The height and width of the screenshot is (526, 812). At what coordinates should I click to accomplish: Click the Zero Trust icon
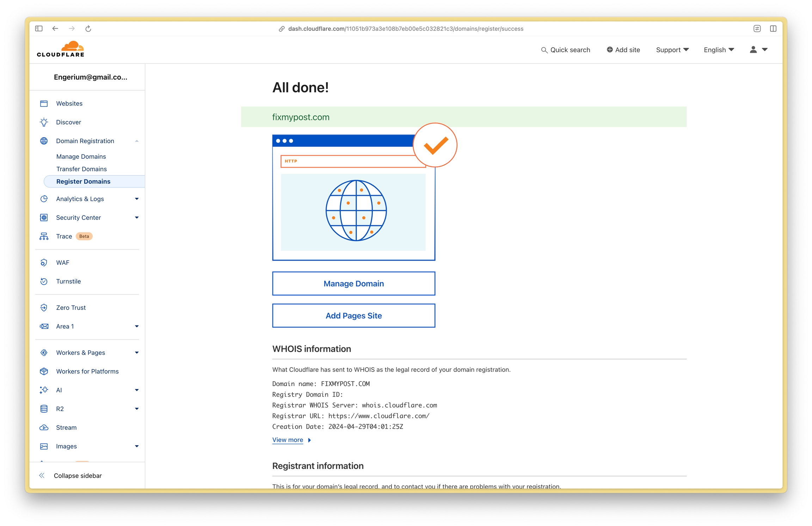44,308
